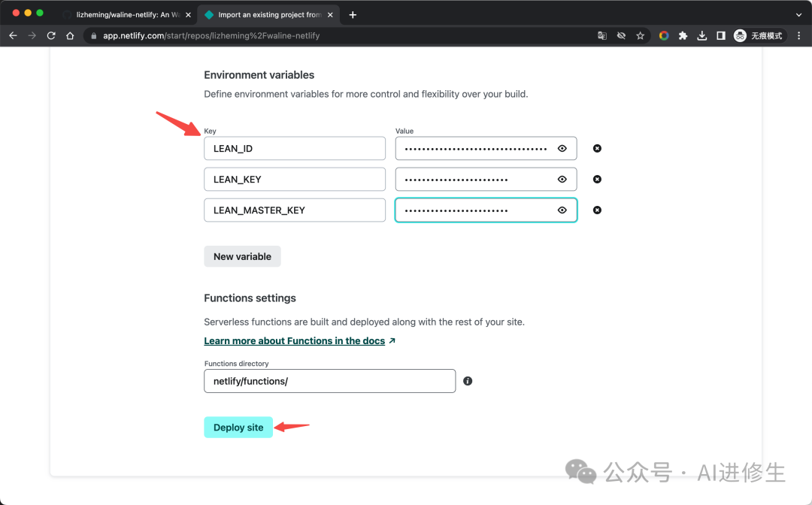Show the LEAN_KEY hidden value

(x=562, y=180)
